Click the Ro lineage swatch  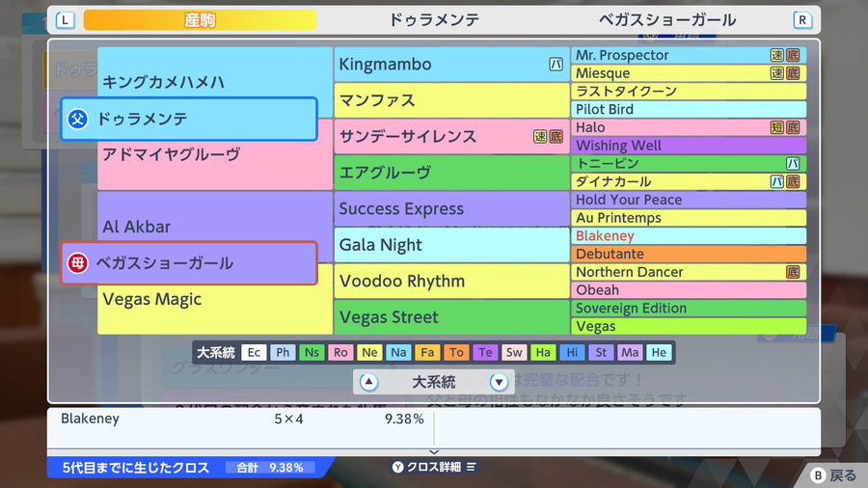pos(340,352)
